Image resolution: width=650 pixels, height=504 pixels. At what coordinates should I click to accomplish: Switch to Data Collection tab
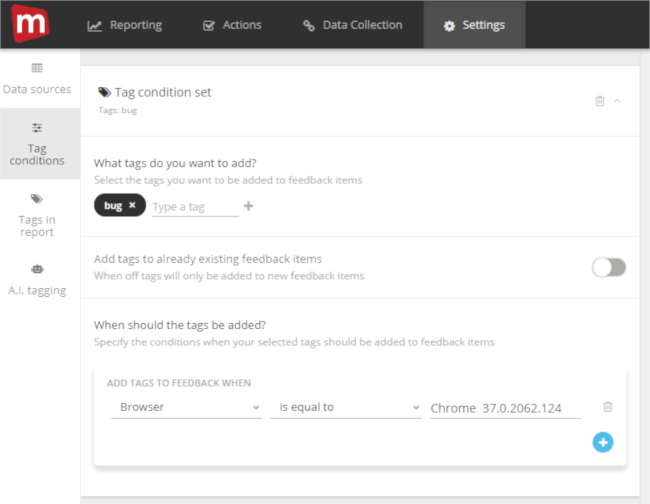[353, 25]
